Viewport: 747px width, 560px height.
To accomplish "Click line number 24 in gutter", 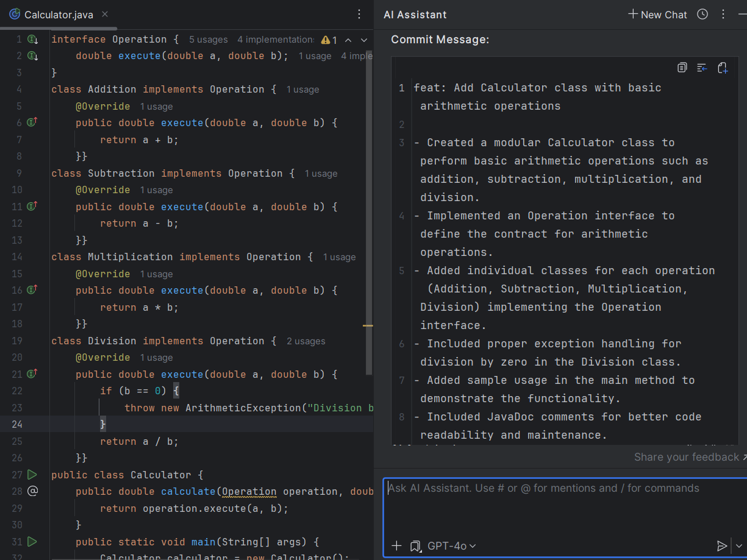I will click(x=16, y=424).
